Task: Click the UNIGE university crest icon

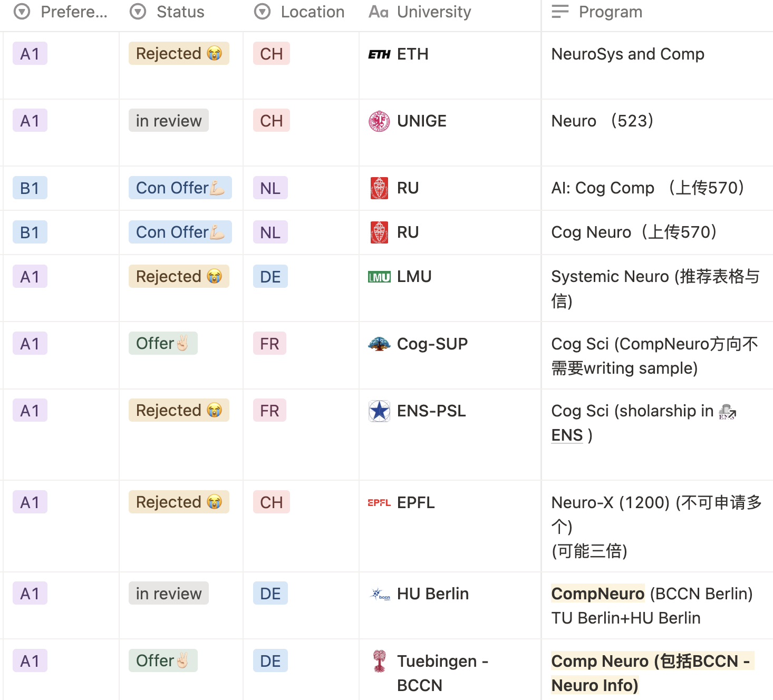Action: click(x=379, y=121)
